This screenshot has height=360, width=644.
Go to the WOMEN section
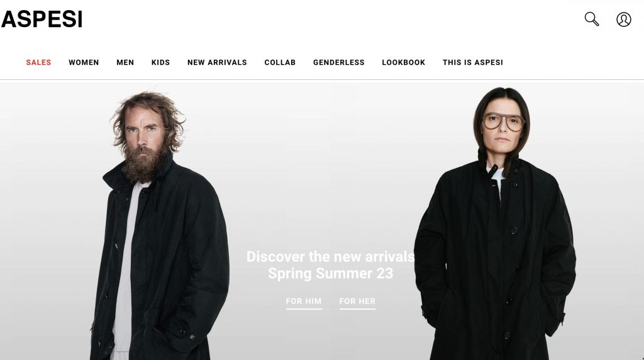[84, 62]
